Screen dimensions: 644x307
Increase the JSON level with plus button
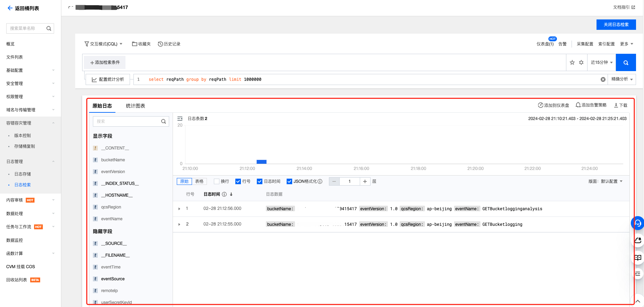[365, 181]
